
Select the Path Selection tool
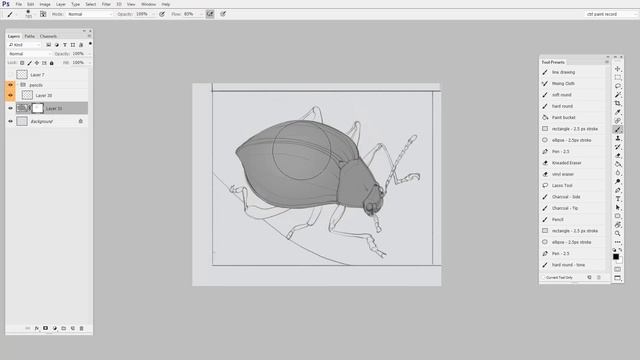coord(618,207)
